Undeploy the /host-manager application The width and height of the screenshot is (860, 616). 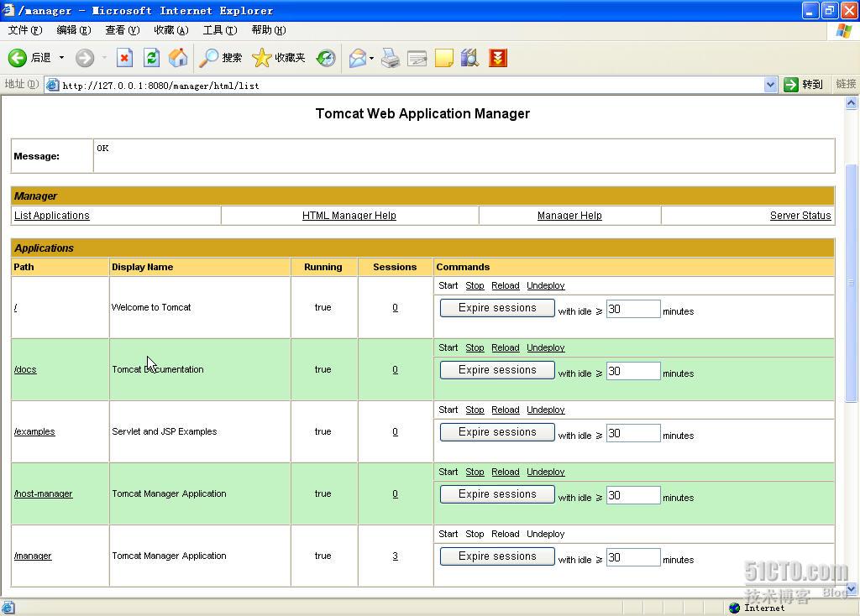pos(545,472)
